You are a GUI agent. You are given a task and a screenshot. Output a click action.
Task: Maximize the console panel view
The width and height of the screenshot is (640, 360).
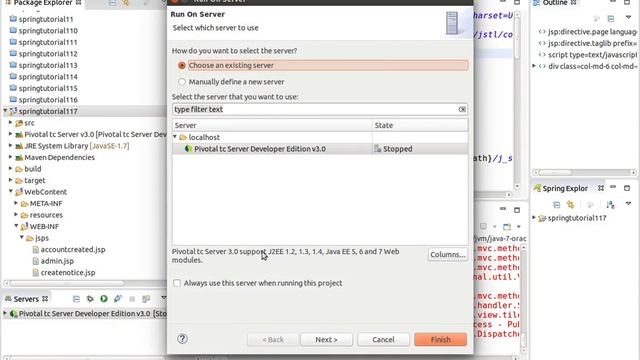point(517,210)
